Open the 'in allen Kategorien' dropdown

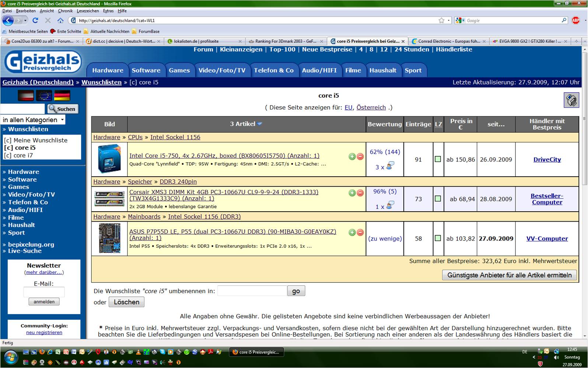click(33, 120)
